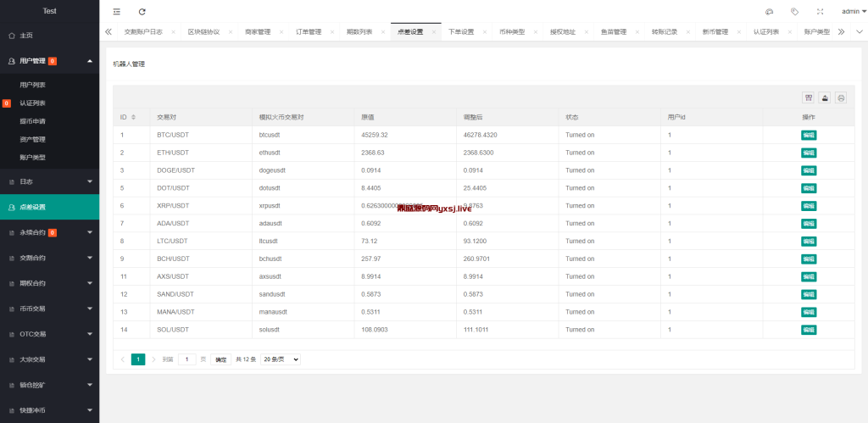The image size is (868, 423).
Task: Click the tag icon in the header
Action: [x=794, y=12]
